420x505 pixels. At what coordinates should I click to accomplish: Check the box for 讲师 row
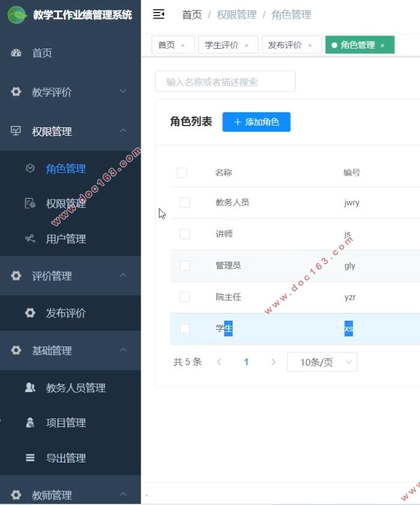184,234
